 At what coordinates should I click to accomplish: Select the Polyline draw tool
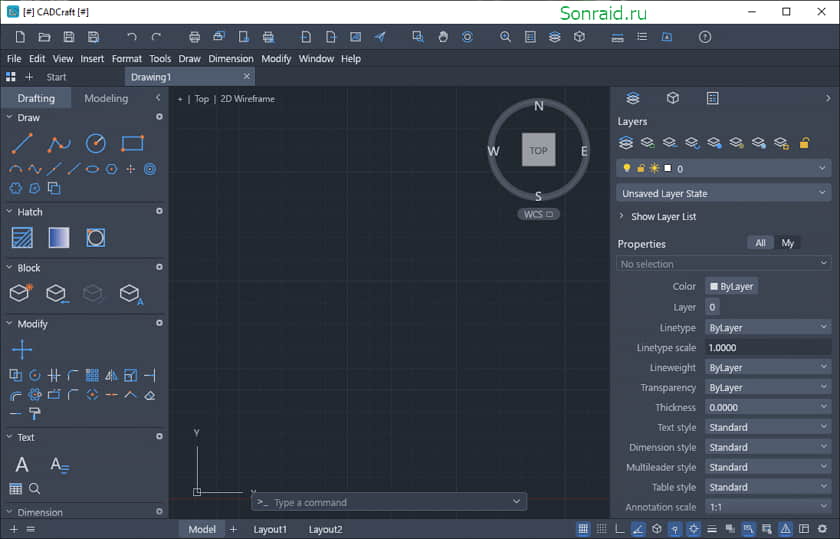click(58, 143)
